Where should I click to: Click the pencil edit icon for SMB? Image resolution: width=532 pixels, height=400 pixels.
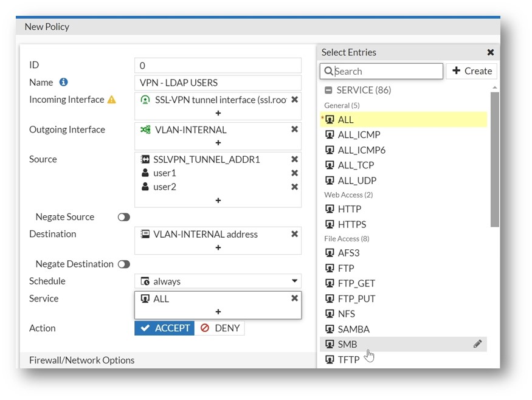pyautogui.click(x=477, y=344)
